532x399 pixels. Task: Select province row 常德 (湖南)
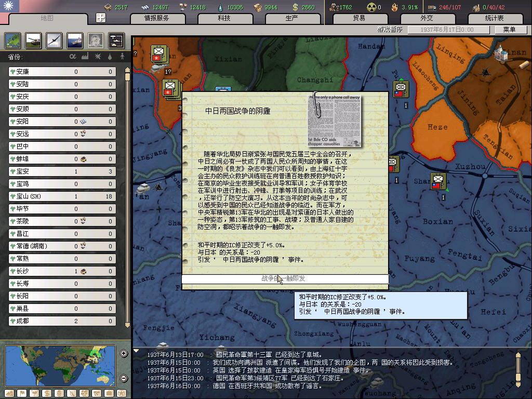62,246
